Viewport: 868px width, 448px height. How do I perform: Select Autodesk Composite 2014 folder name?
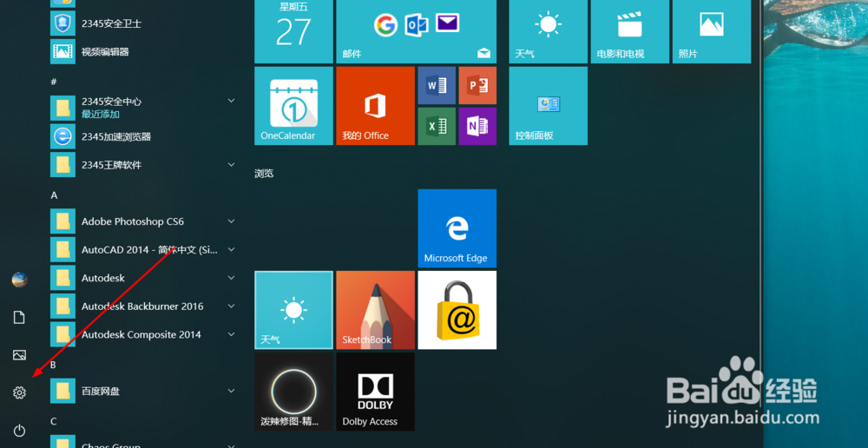(141, 334)
